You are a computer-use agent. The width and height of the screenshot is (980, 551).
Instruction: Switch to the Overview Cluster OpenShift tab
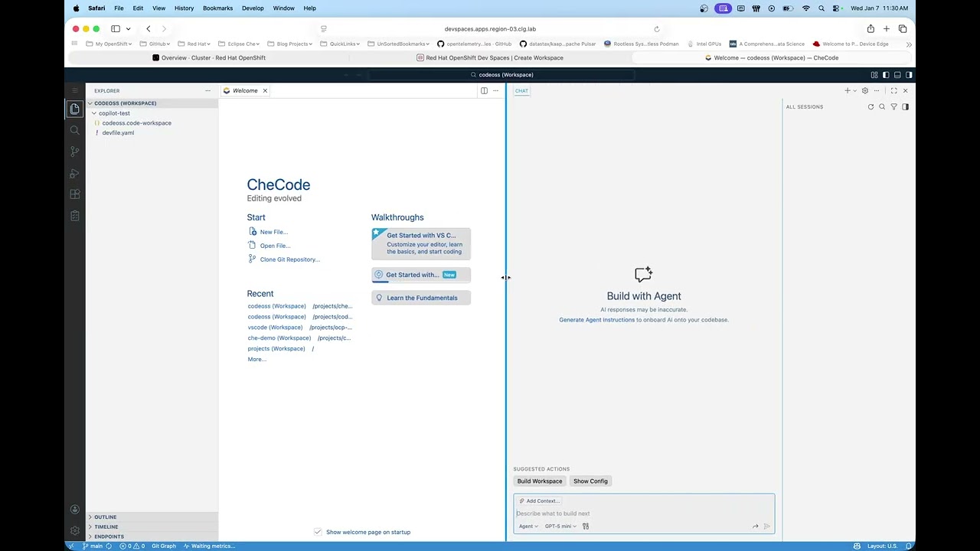209,57
